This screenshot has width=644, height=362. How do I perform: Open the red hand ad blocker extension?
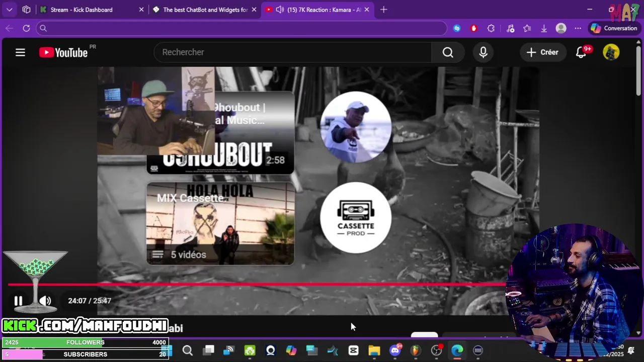(473, 28)
